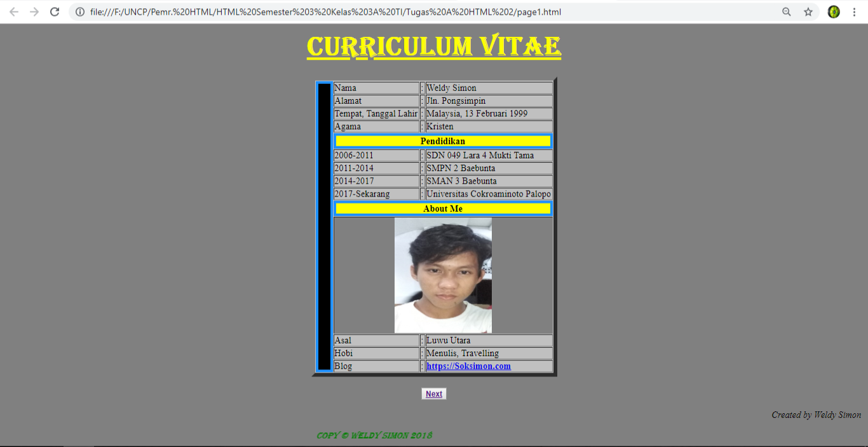Viewport: 868px width, 447px height.
Task: Click Universitas Cokroaminoto Palopo cell
Action: coord(489,194)
